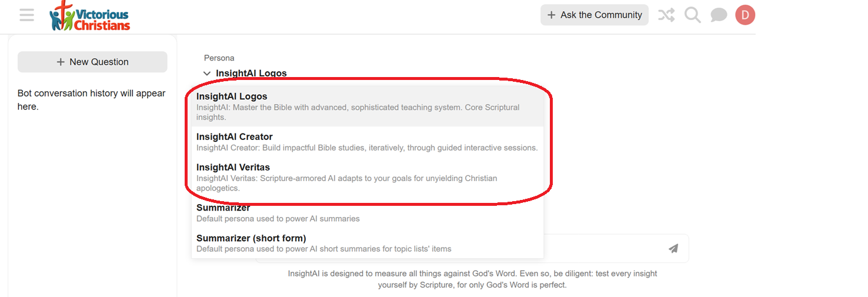The image size is (868, 297).
Task: Click the Ask the Community button
Action: point(595,15)
